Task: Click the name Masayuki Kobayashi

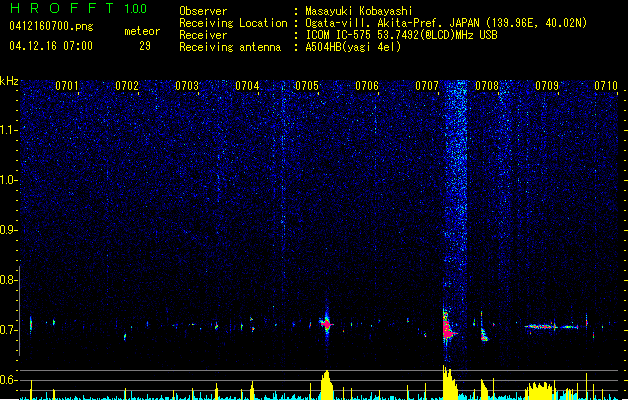Action: (359, 11)
